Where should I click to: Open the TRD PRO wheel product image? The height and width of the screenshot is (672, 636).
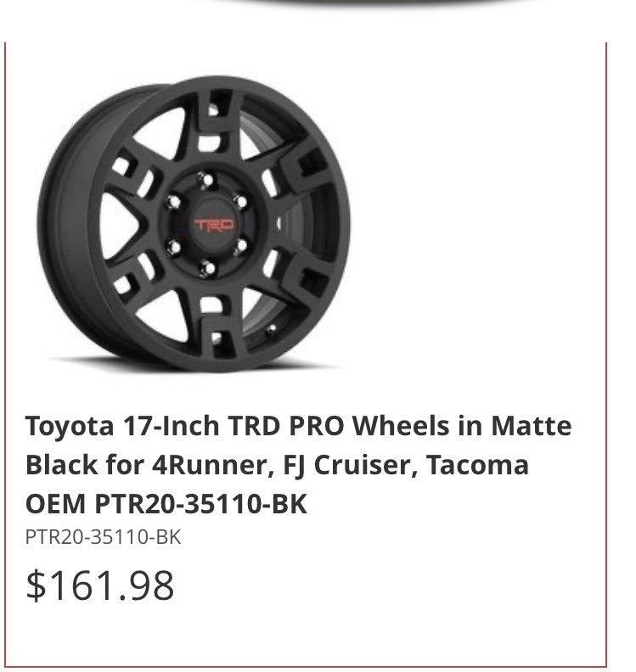[x=194, y=224]
